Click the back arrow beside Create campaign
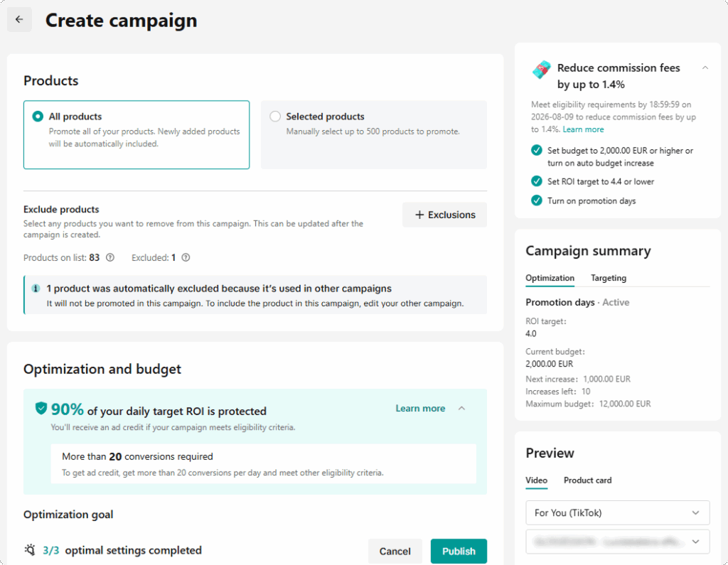Screen dimensions: 728x565 [x=19, y=19]
